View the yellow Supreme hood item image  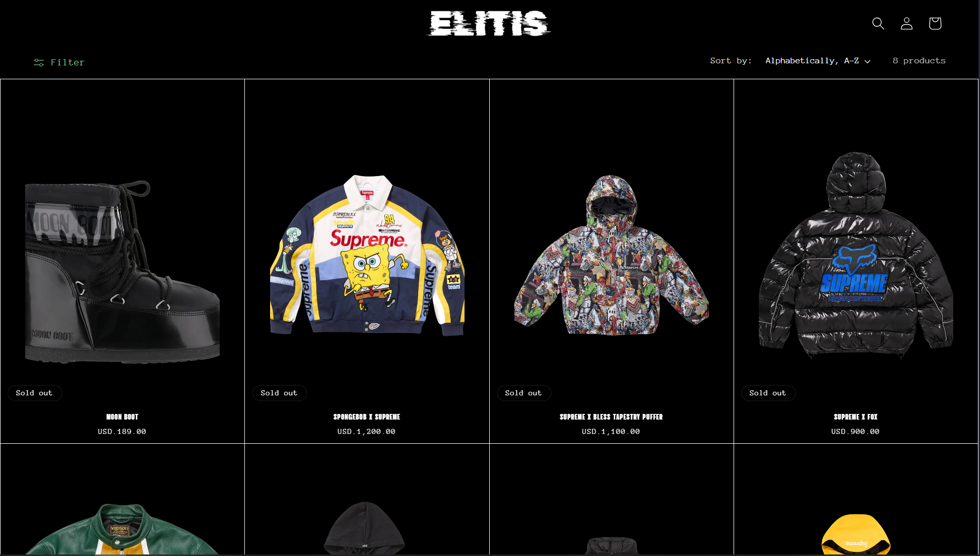click(x=856, y=534)
